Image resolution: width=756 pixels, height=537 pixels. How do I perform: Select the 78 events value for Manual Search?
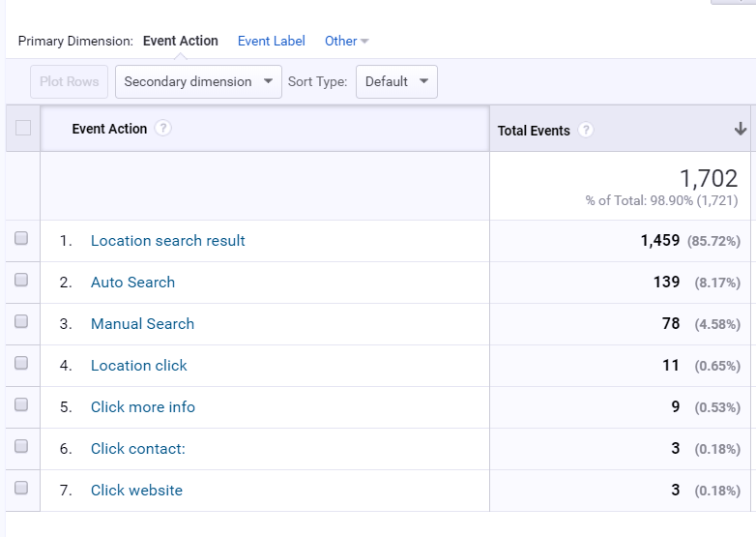(x=671, y=323)
